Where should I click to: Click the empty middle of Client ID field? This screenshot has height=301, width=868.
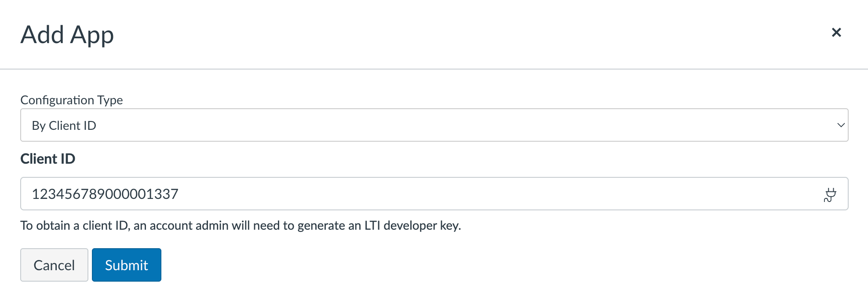[484, 194]
